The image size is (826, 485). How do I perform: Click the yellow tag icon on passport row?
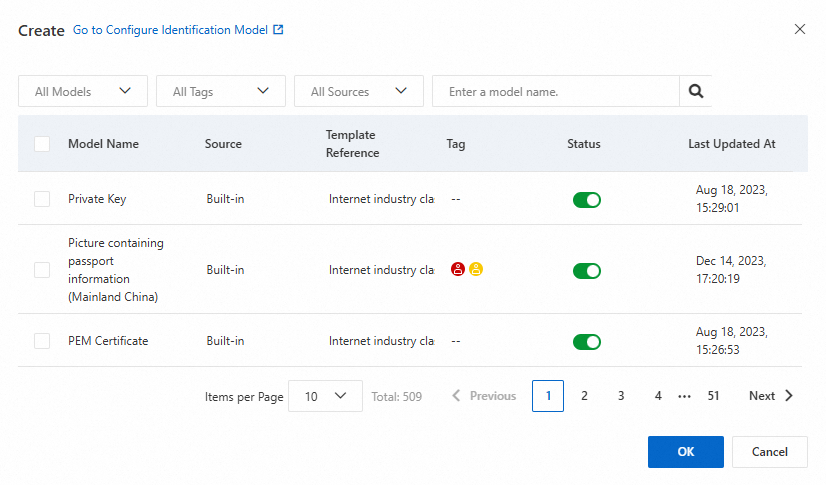476,269
